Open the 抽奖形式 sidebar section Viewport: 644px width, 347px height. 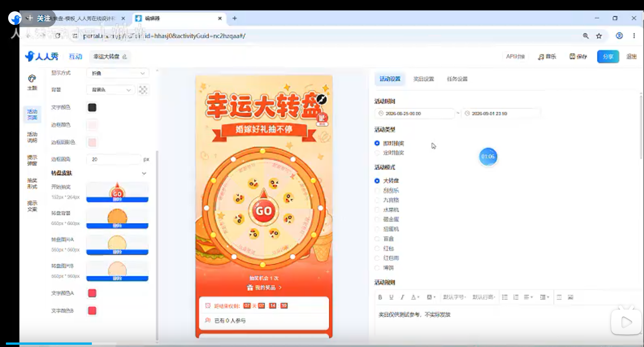(x=32, y=183)
